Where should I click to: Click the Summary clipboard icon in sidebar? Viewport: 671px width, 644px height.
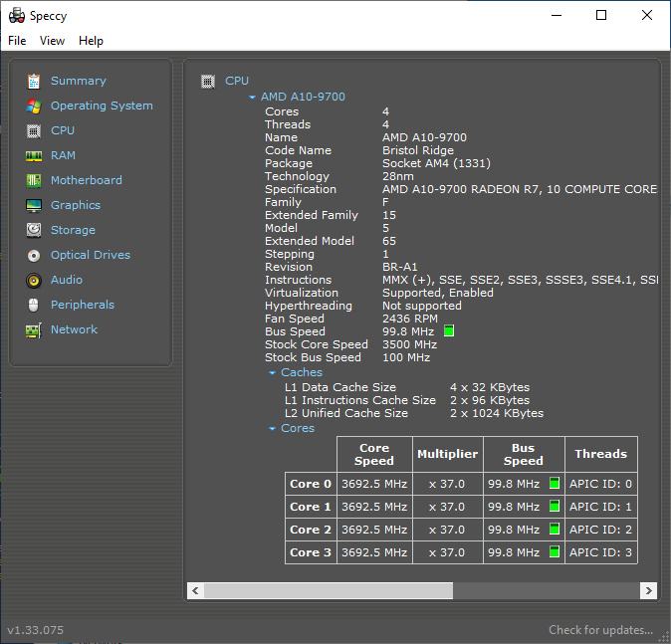click(x=34, y=81)
